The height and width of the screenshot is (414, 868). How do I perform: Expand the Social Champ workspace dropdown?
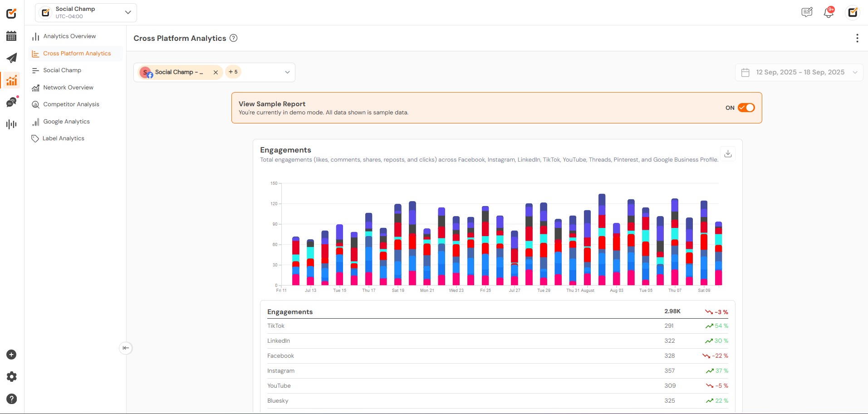[86, 13]
